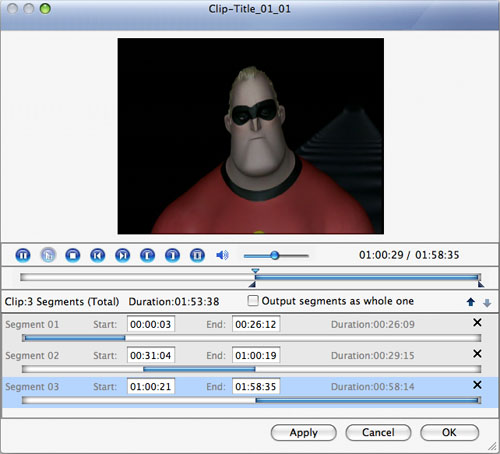Set the clip start point bracket

pos(148,255)
